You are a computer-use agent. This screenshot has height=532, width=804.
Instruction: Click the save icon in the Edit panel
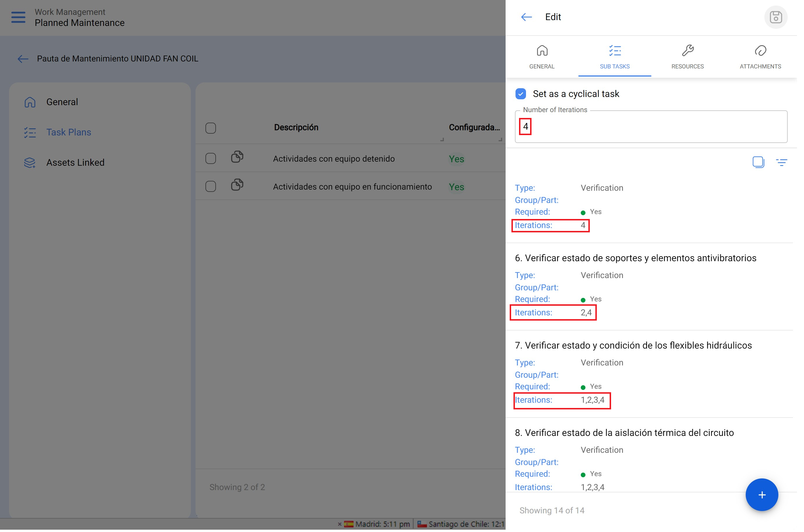pos(776,17)
